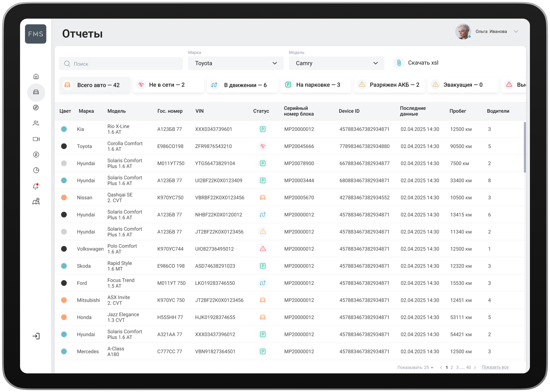Open the pie chart reports sidebar icon
The width and height of the screenshot is (550, 392).
(36, 170)
